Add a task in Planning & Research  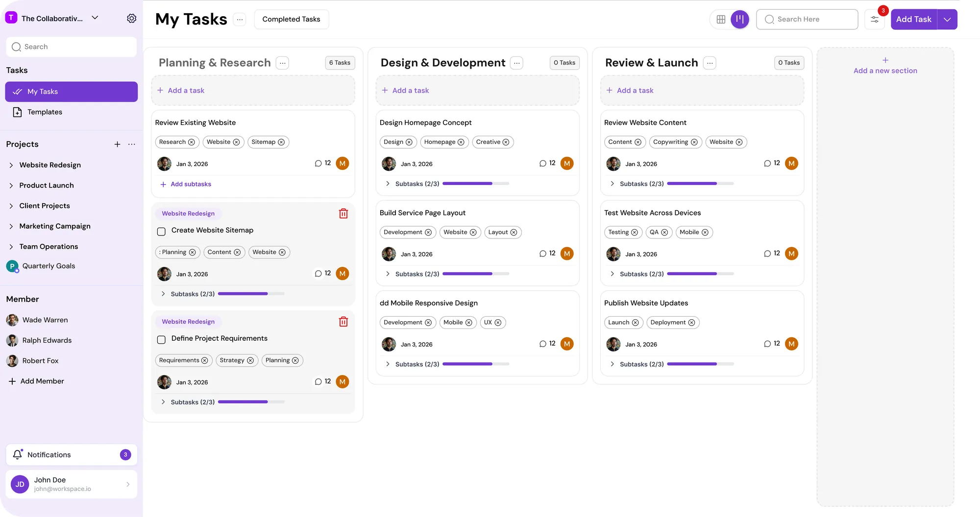253,91
